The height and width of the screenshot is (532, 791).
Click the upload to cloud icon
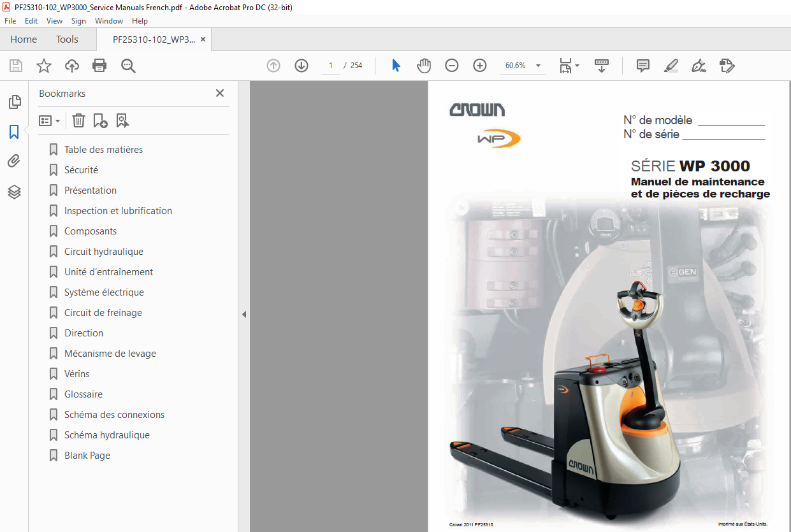point(72,66)
